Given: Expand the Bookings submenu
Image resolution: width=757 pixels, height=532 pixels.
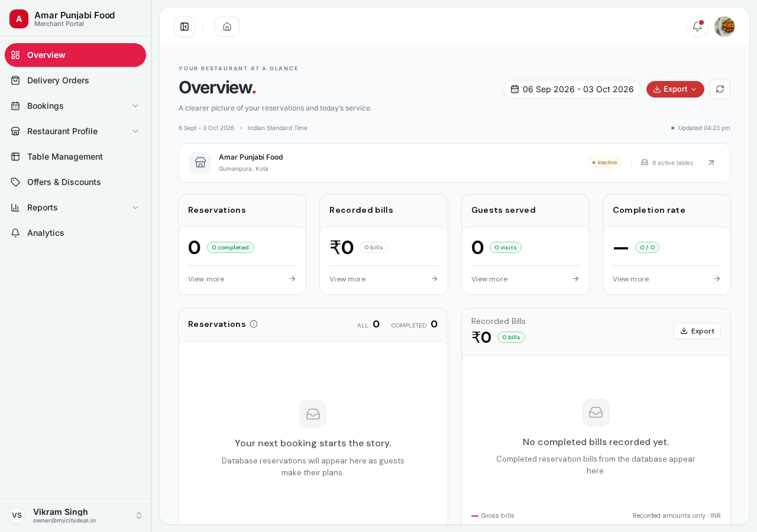Looking at the screenshot, I should click(75, 106).
